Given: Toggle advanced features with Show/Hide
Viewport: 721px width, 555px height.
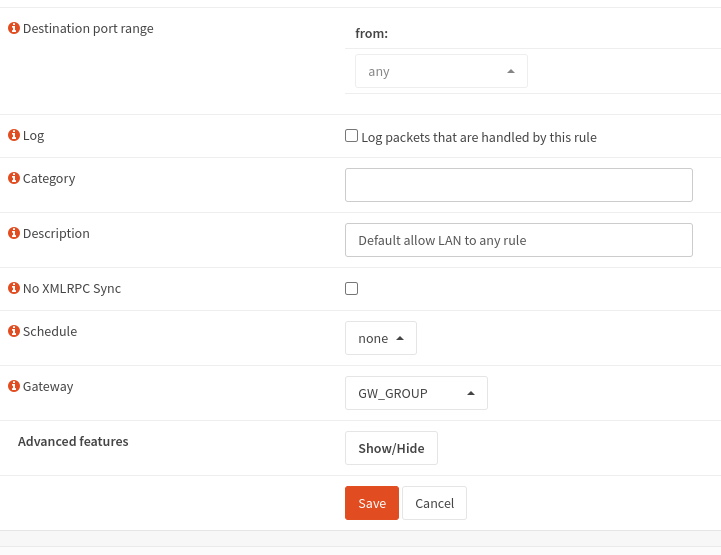Looking at the screenshot, I should [391, 448].
